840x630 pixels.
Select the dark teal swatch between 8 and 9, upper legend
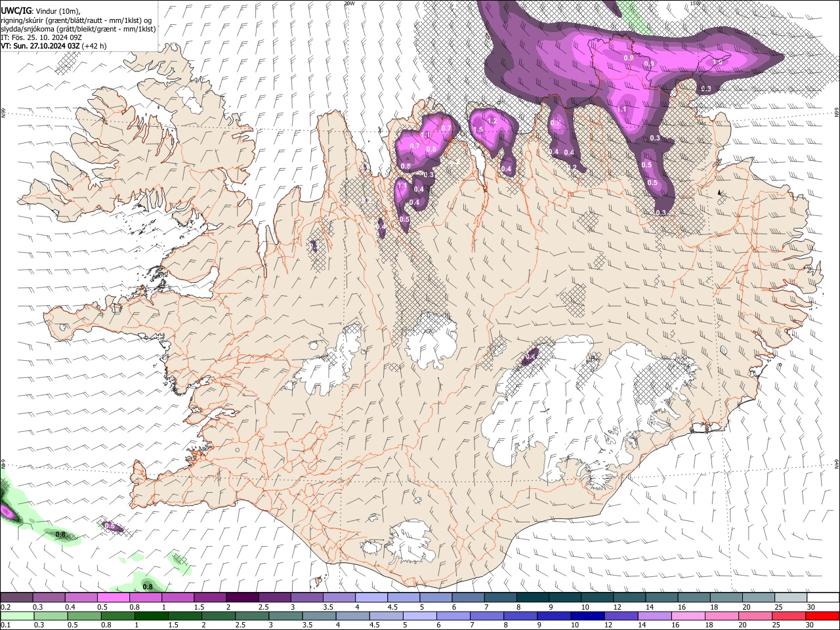click(x=533, y=598)
